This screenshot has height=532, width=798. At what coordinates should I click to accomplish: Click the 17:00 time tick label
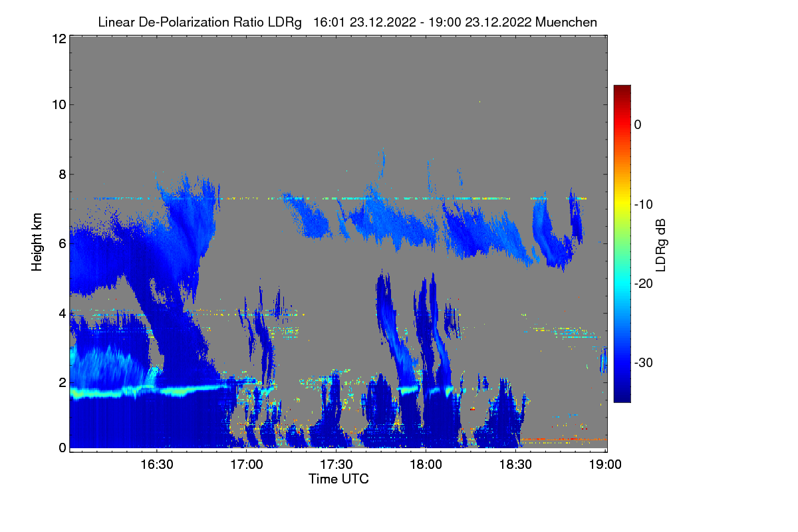point(247,464)
